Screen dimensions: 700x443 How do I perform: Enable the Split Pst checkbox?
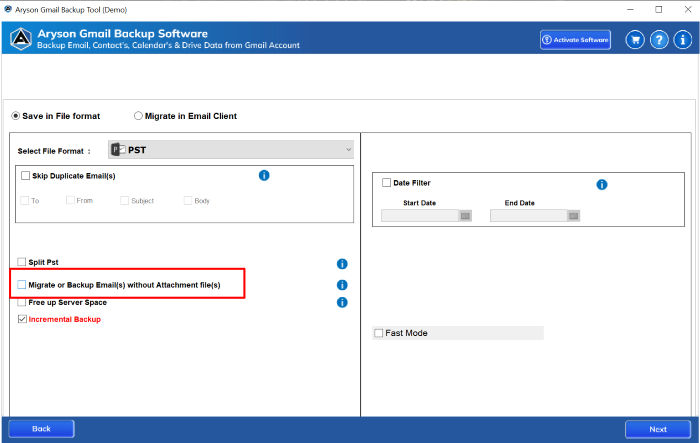pyautogui.click(x=21, y=262)
